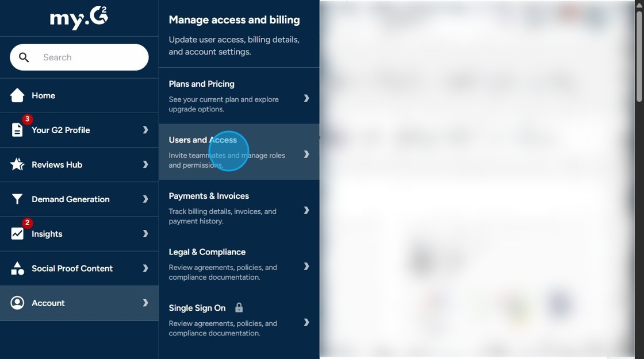This screenshot has height=359, width=644.
Task: Click 'Manage access and billing' title
Action: point(234,20)
